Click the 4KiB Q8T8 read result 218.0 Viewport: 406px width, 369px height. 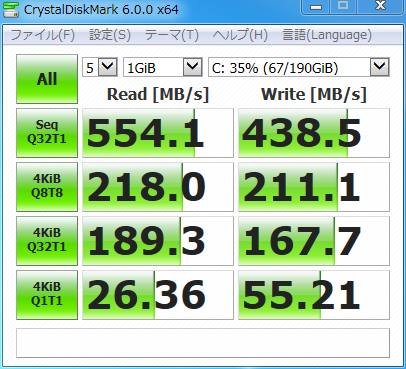[158, 187]
